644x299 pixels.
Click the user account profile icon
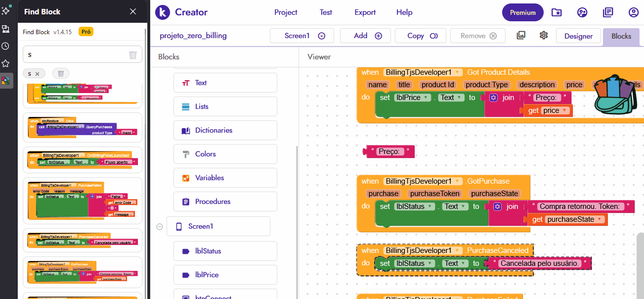coord(634,12)
